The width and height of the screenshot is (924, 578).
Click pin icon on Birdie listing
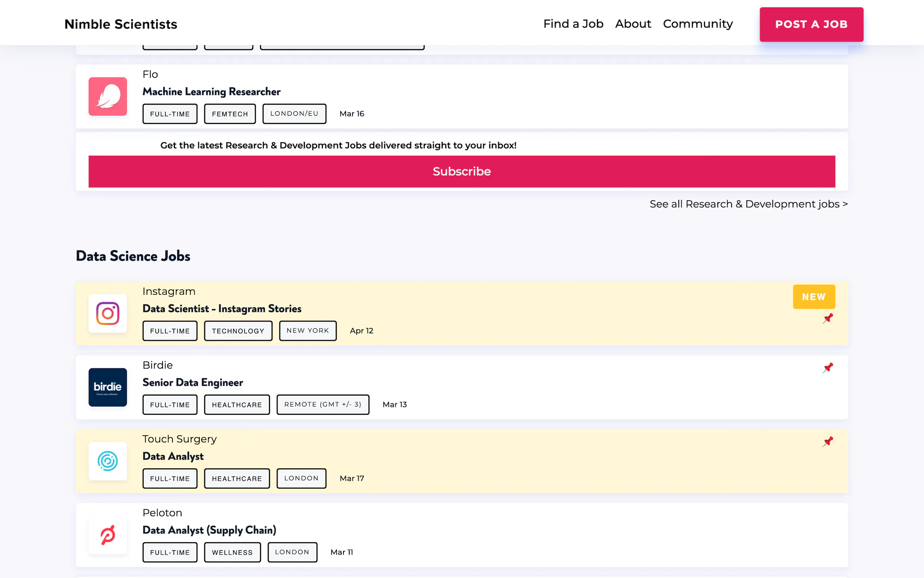(828, 368)
